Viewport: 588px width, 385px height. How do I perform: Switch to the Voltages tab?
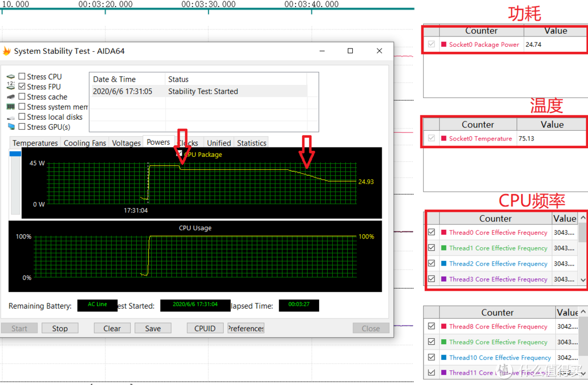pos(126,143)
